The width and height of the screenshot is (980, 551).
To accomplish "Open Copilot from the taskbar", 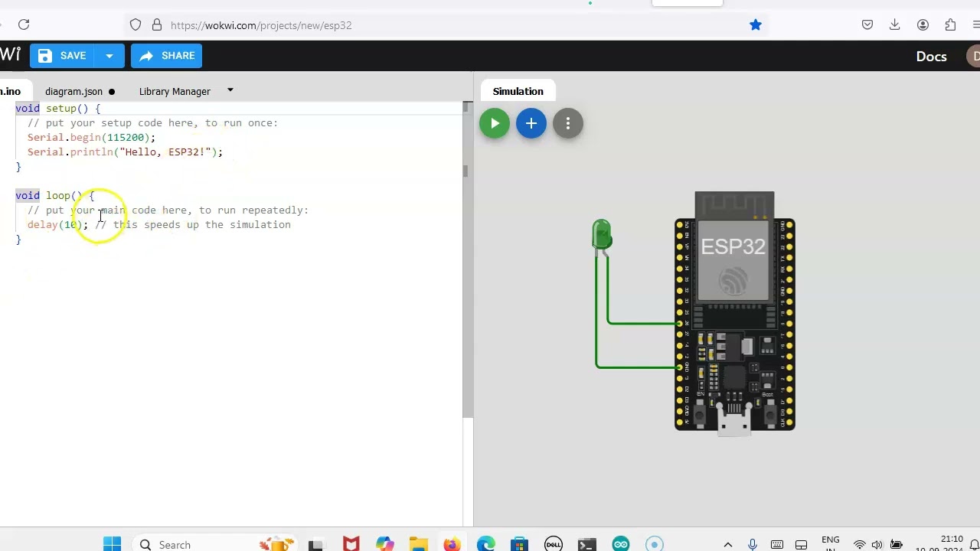I will click(x=384, y=544).
